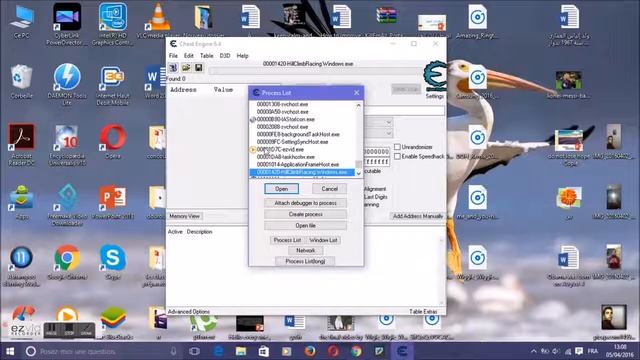
Task: Click Table Extras in status bar
Action: tap(423, 311)
